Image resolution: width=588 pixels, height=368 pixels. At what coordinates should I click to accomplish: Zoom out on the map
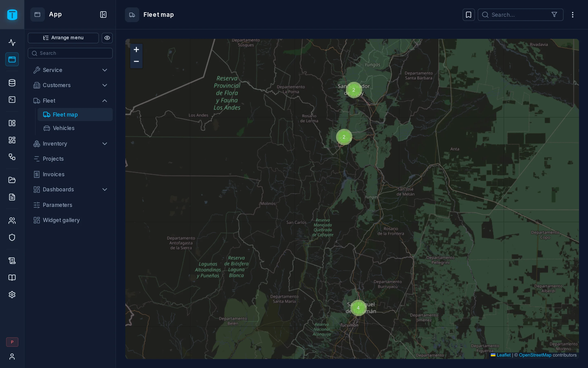136,62
